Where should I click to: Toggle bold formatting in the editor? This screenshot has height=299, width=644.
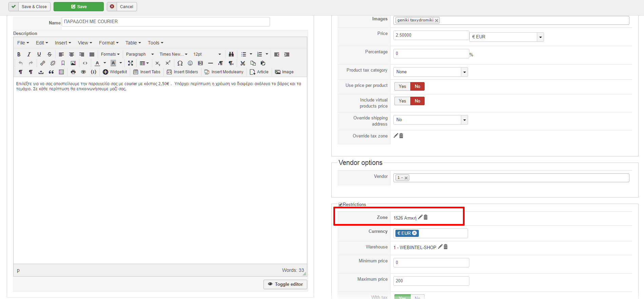[x=19, y=54]
